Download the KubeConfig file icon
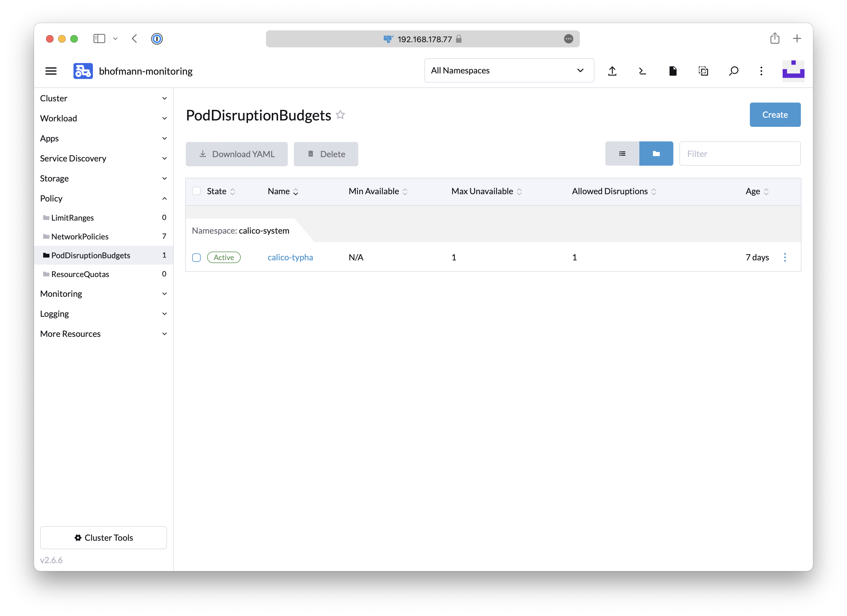This screenshot has height=616, width=847. coord(673,71)
